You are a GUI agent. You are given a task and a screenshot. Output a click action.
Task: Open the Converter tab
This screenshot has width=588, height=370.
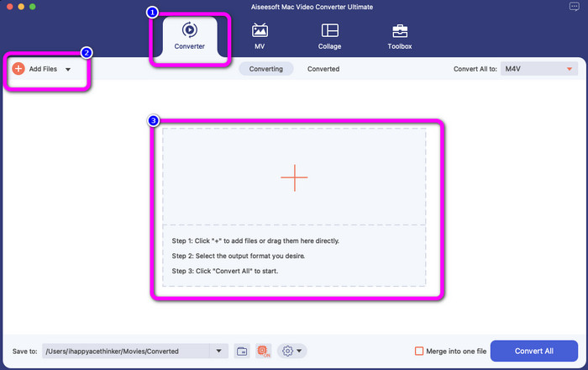(190, 37)
